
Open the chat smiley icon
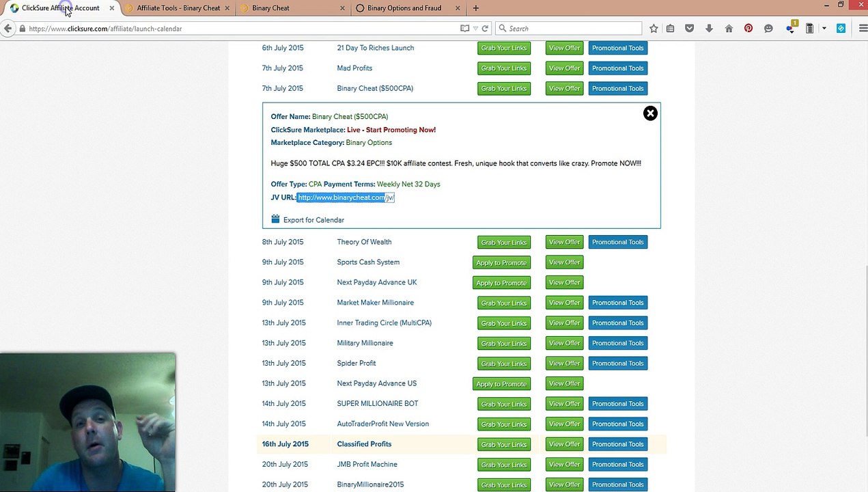point(768,29)
